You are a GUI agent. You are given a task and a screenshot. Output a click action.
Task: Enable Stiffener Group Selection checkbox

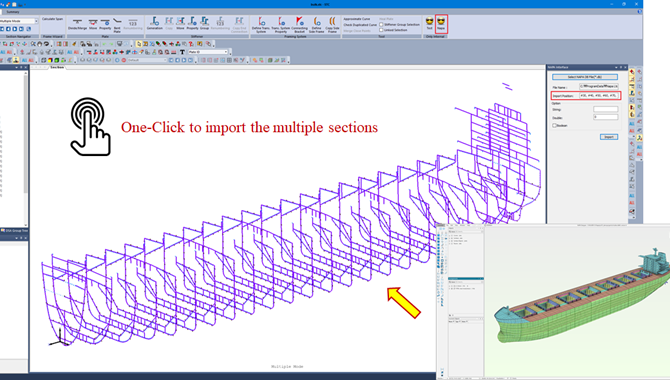[381, 25]
